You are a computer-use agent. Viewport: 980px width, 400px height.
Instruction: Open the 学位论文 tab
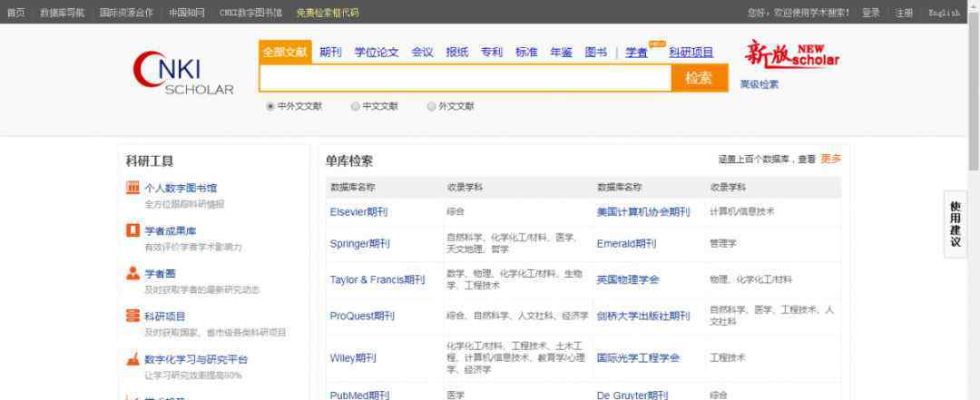point(377,53)
